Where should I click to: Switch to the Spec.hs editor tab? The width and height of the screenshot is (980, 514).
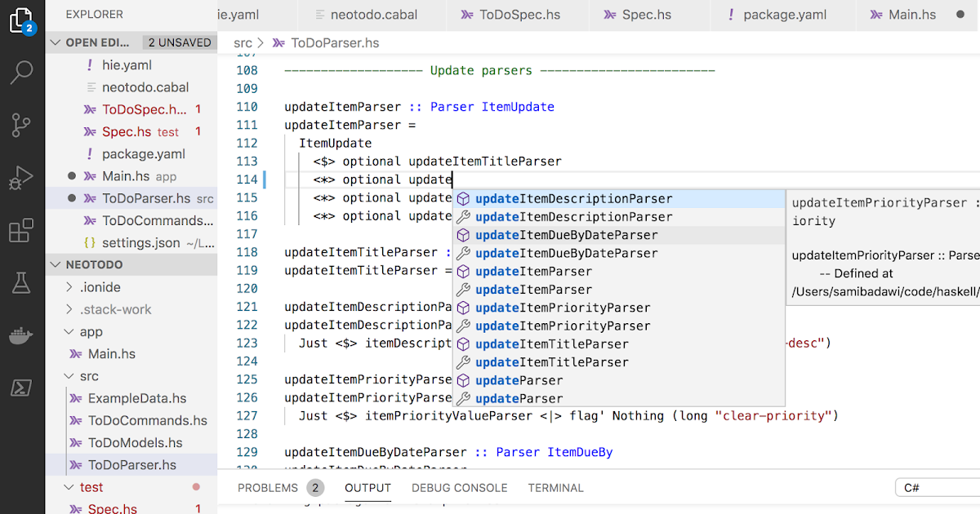point(649,15)
